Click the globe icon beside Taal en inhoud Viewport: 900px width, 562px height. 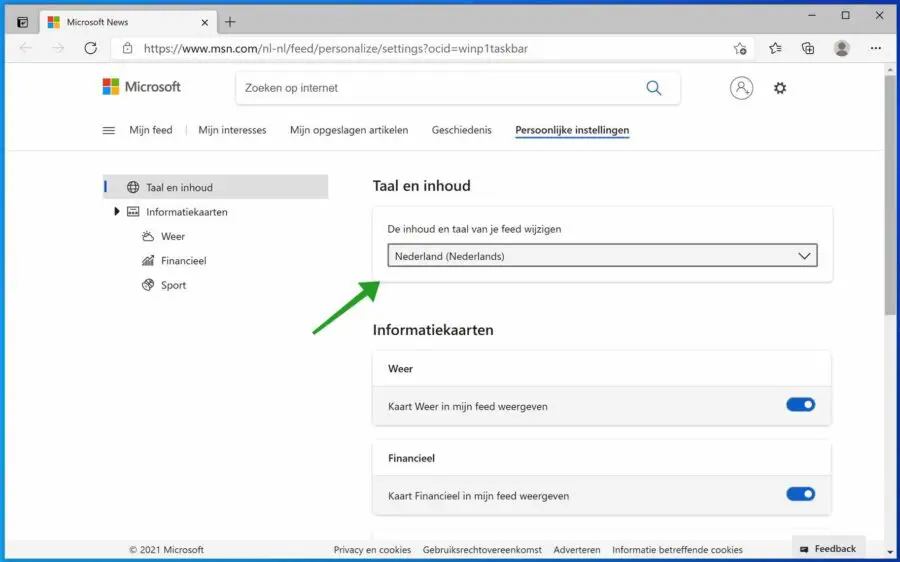[x=133, y=187]
